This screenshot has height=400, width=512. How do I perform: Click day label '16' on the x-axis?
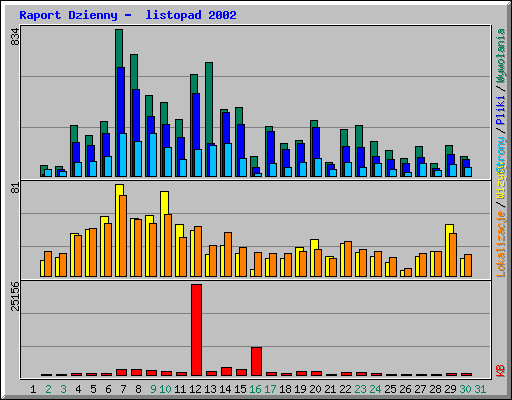255,389
